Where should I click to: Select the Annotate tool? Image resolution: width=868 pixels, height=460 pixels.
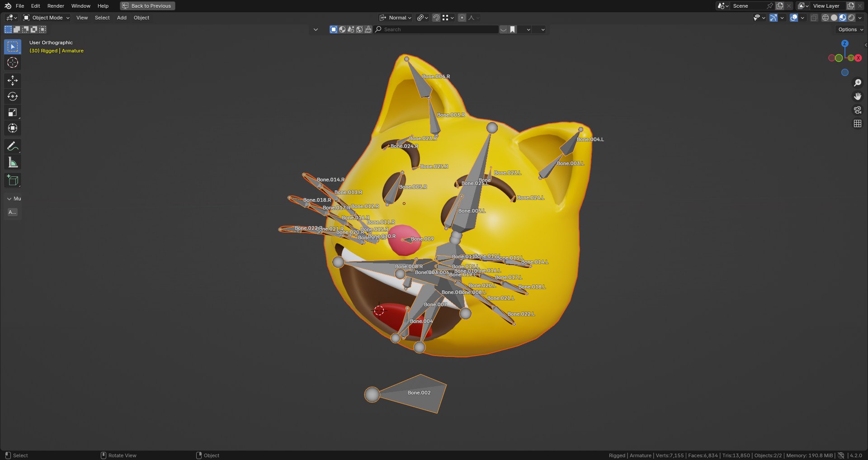pyautogui.click(x=13, y=146)
